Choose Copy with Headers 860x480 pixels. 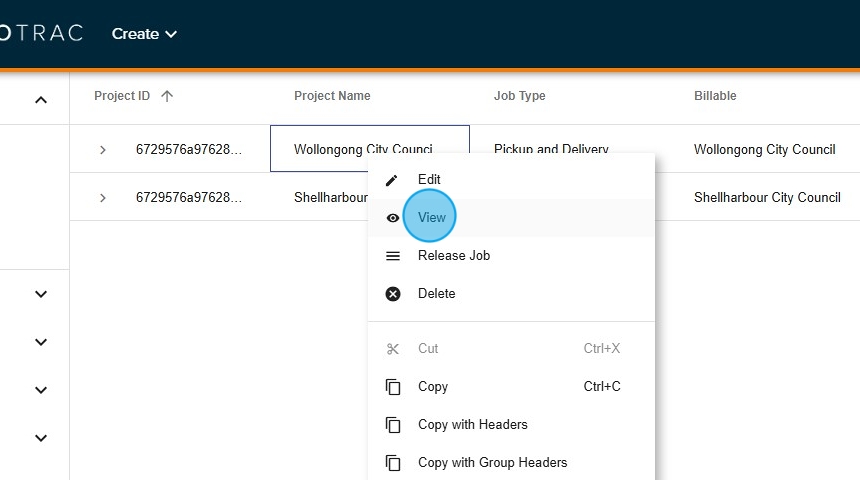[x=472, y=425]
